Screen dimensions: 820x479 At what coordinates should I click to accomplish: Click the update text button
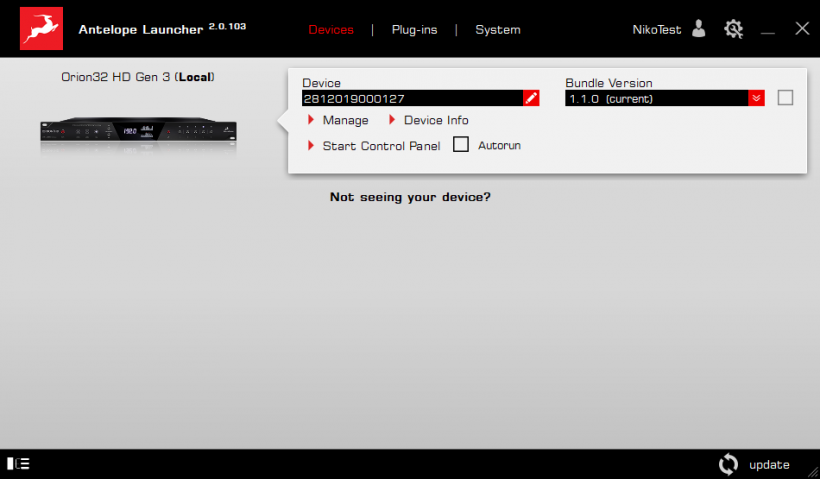point(769,464)
